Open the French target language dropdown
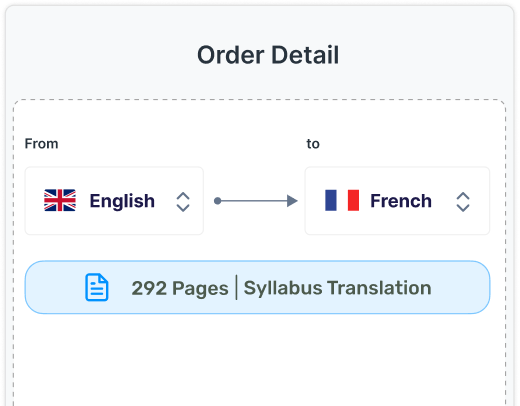This screenshot has width=520, height=406. coord(397,201)
